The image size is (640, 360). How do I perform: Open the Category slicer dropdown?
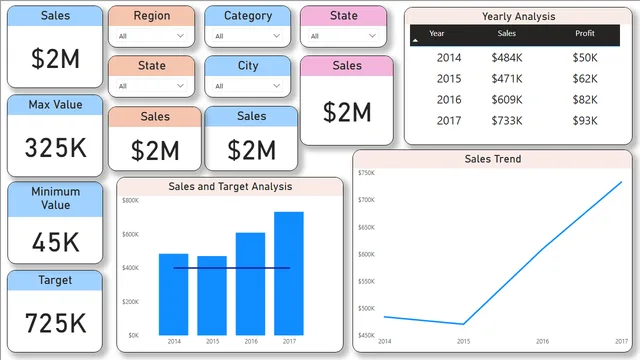(248, 36)
